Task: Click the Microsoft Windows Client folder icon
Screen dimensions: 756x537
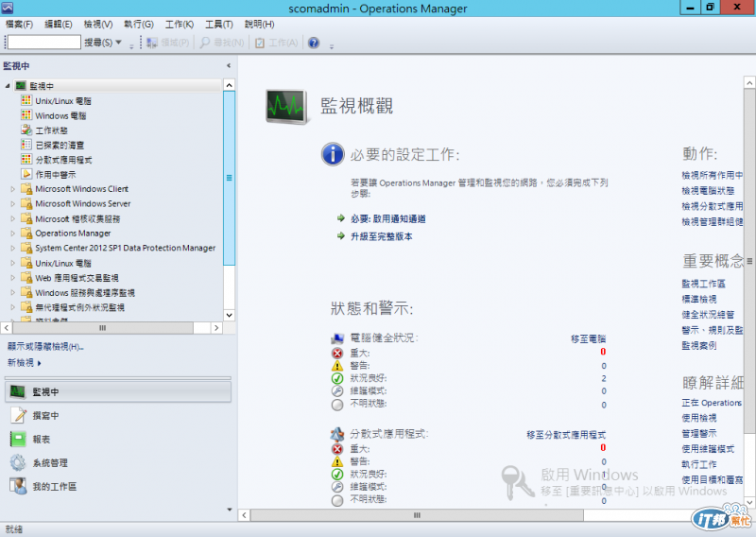Action: click(x=26, y=189)
